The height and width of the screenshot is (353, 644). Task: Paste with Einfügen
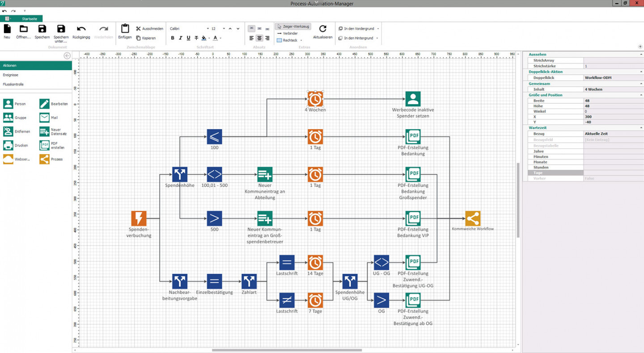click(x=125, y=31)
